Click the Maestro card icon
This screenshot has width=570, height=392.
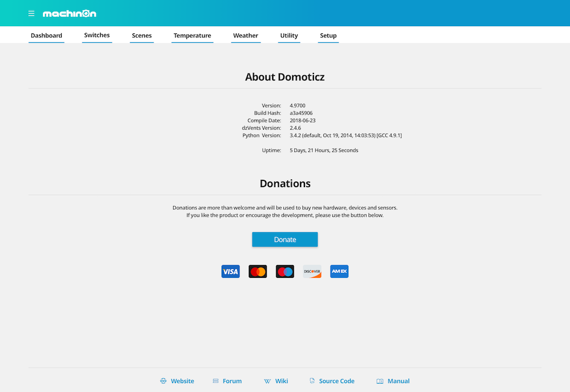point(285,271)
